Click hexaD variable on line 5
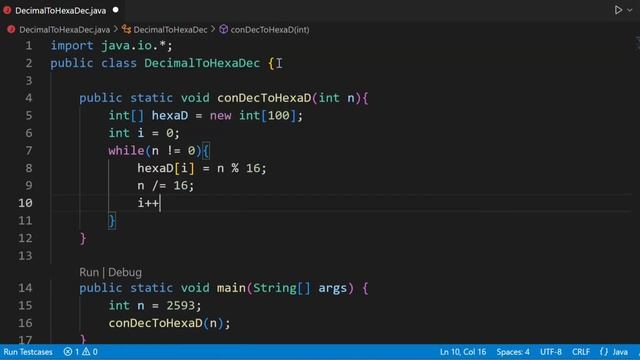The height and width of the screenshot is (360, 640). (170, 116)
